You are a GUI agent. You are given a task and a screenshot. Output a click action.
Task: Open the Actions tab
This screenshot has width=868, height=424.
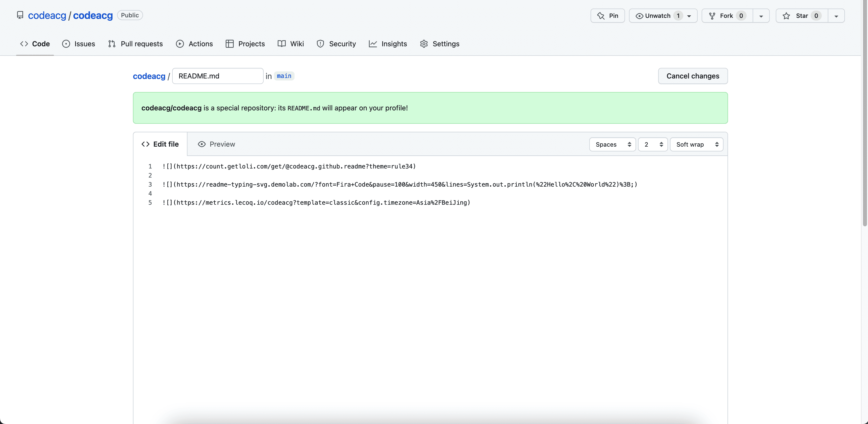[195, 44]
